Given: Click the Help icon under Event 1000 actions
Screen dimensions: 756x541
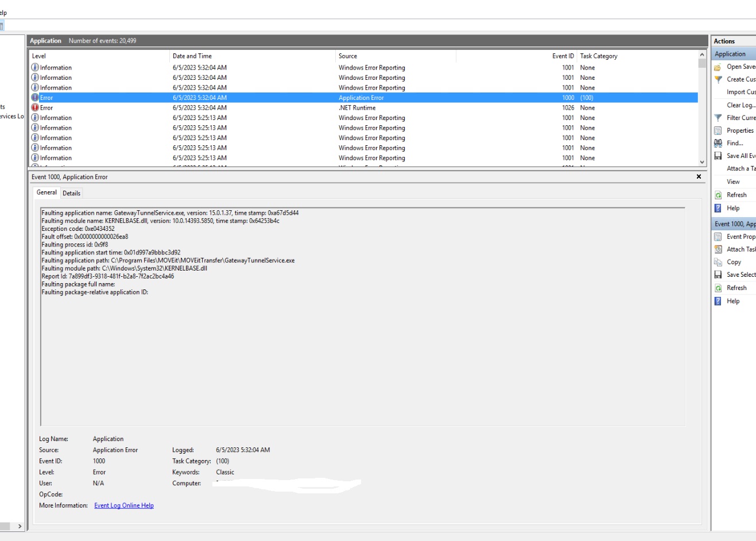Looking at the screenshot, I should pyautogui.click(x=718, y=301).
